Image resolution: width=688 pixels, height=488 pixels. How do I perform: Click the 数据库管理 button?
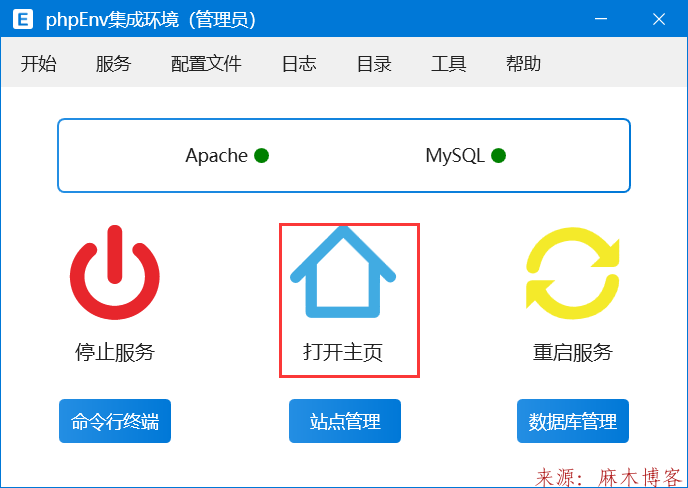pos(573,421)
